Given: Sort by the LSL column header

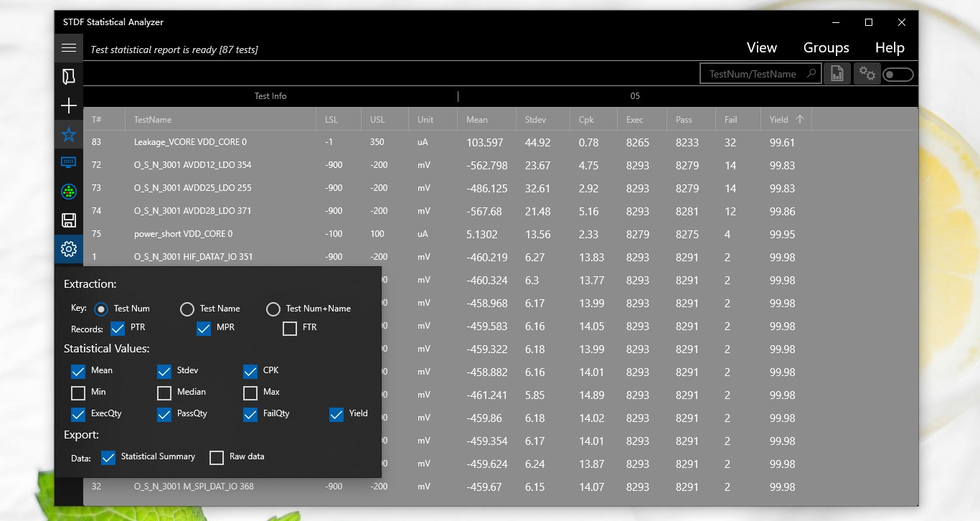Looking at the screenshot, I should pyautogui.click(x=339, y=119).
